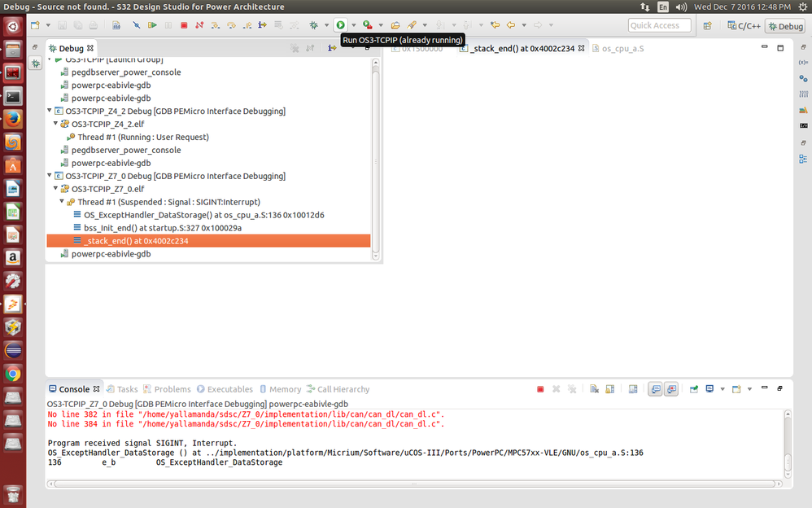Open the Display Selected Console dropdown arrow

(723, 389)
